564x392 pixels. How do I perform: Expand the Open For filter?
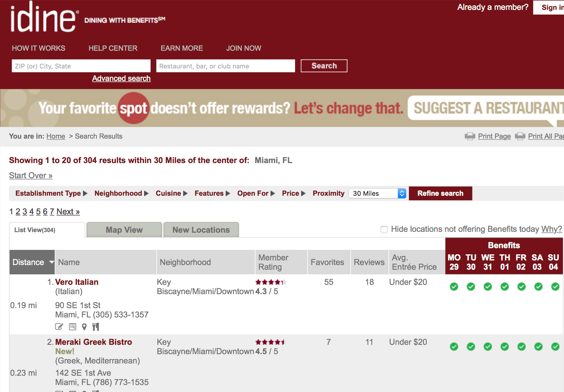pyautogui.click(x=256, y=193)
